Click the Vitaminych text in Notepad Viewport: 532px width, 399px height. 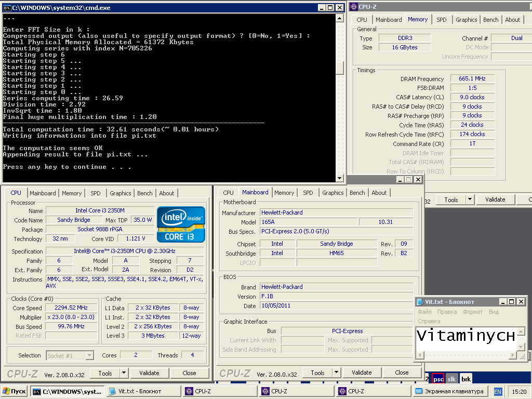coord(465,336)
